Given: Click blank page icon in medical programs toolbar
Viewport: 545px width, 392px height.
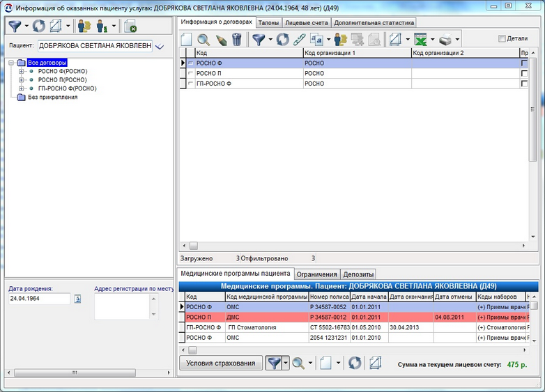Looking at the screenshot, I should pos(325,363).
